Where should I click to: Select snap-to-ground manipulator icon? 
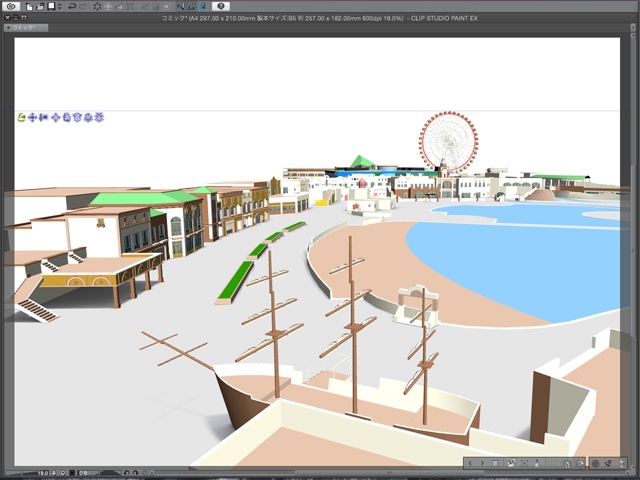[x=99, y=118]
